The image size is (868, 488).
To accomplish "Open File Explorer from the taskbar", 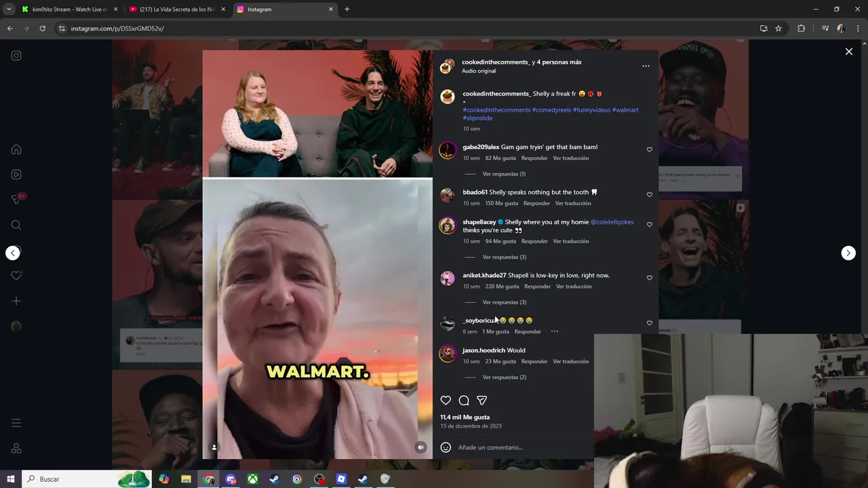I will [x=186, y=479].
